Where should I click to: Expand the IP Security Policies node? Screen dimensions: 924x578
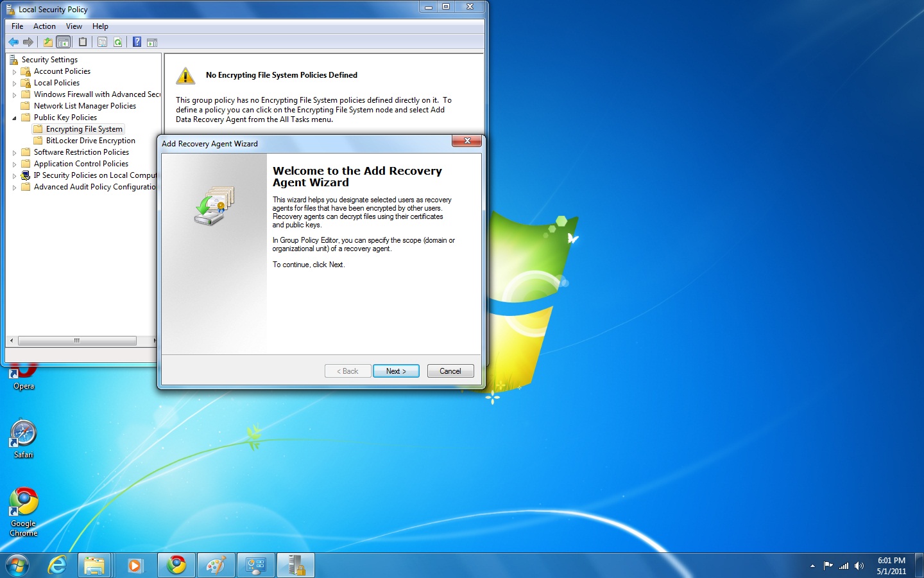point(14,176)
